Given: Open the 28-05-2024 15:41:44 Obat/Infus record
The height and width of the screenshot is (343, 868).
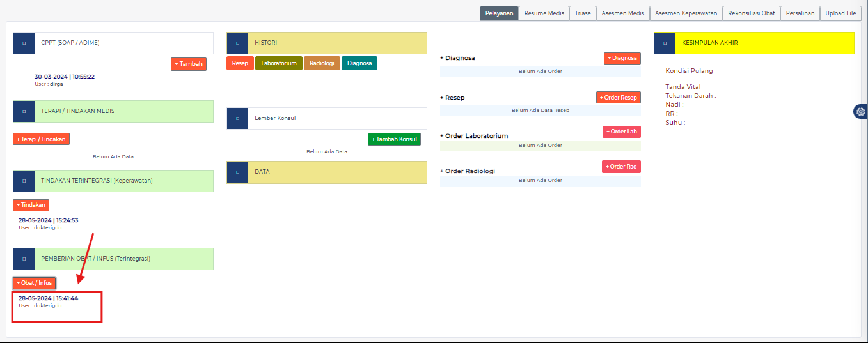Looking at the screenshot, I should pos(48,298).
